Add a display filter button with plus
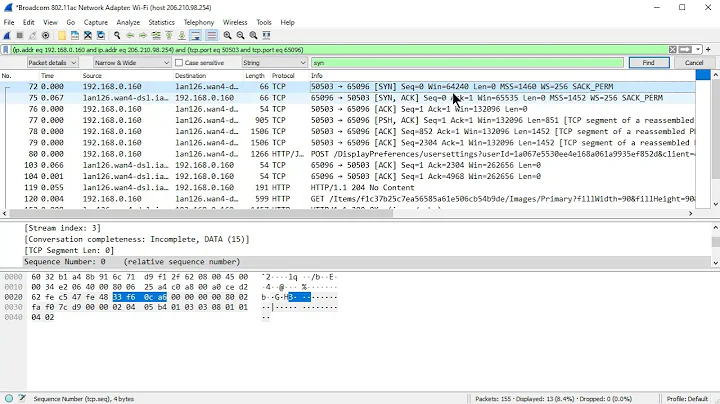This screenshot has height=404, width=720. [708, 50]
